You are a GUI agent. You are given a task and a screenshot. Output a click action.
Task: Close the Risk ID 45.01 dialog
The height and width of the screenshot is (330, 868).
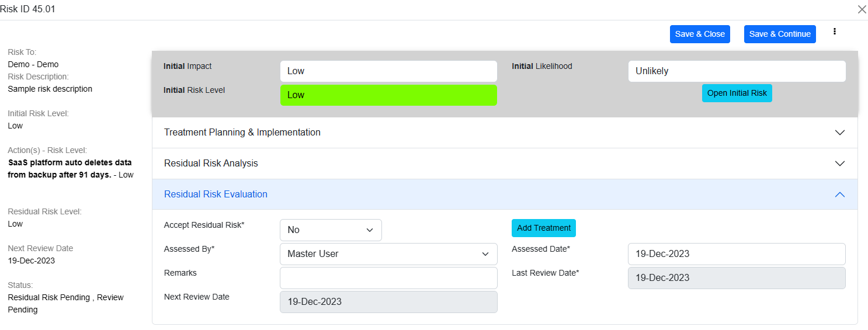(x=862, y=9)
